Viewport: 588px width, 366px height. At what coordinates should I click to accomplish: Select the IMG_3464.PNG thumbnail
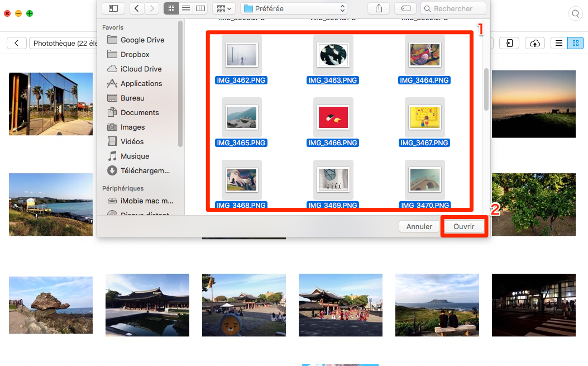coord(424,55)
